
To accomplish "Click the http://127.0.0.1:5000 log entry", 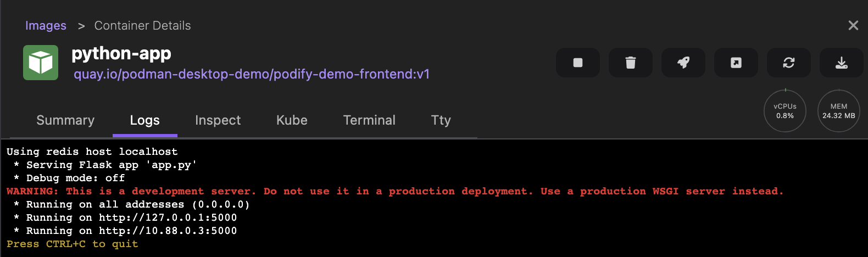I will tap(168, 217).
